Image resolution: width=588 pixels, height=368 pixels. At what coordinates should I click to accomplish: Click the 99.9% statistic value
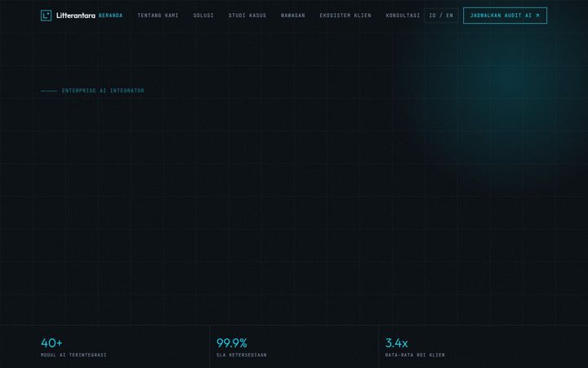[x=232, y=343]
